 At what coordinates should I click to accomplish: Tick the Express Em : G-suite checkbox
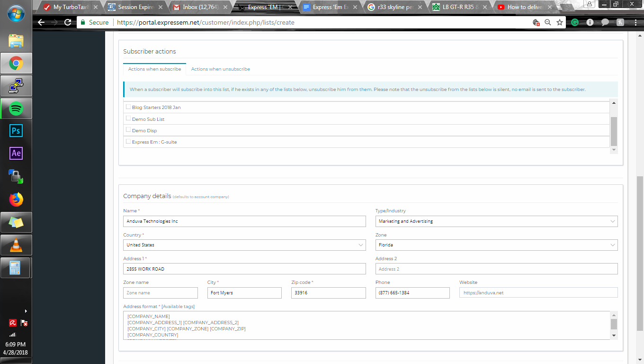tap(128, 141)
